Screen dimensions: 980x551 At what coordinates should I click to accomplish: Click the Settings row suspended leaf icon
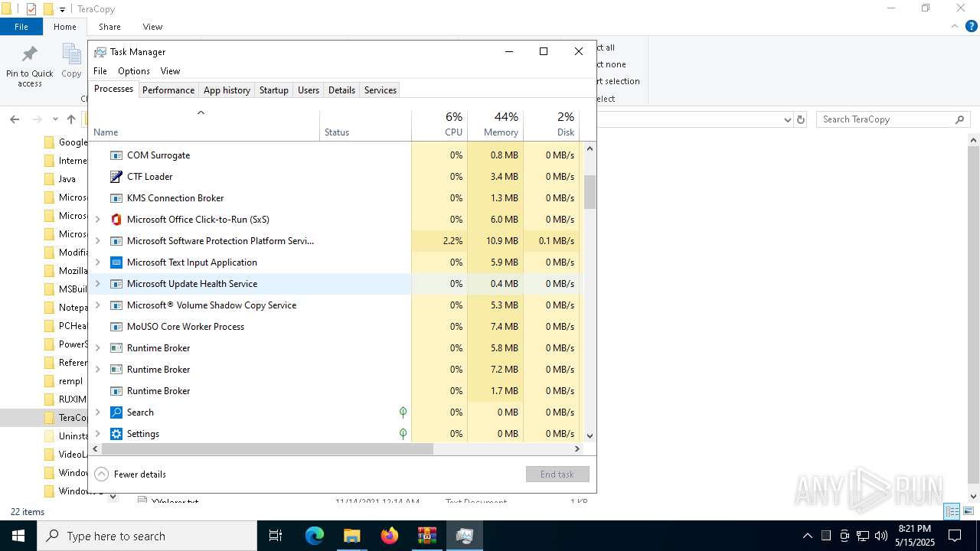coord(403,434)
